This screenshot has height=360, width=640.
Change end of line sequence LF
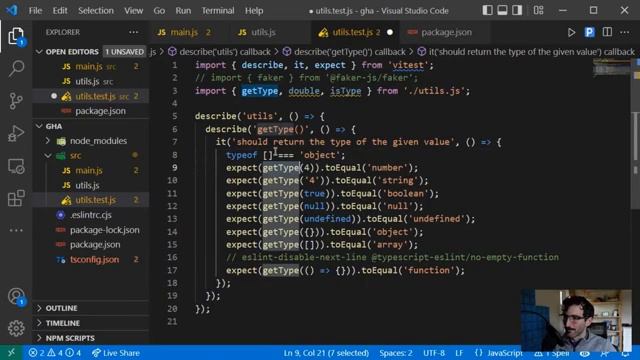(459, 353)
